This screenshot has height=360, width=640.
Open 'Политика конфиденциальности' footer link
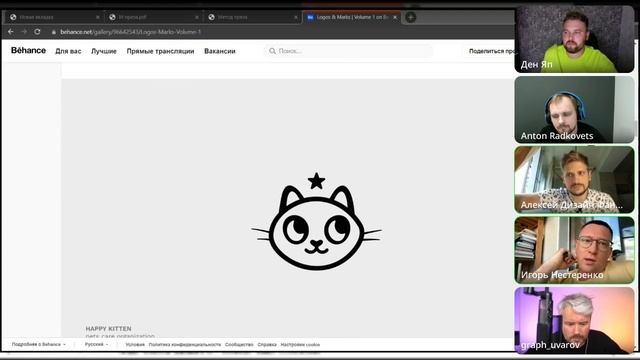click(x=184, y=345)
